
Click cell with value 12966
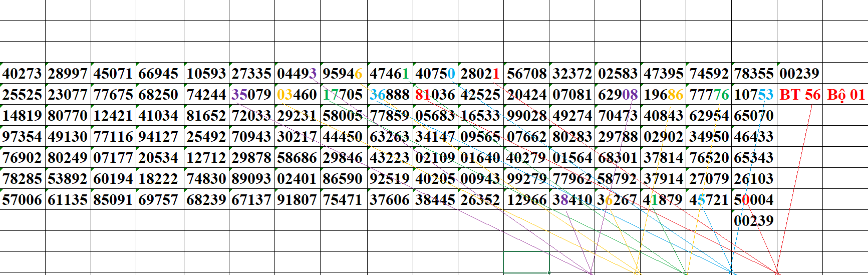pyautogui.click(x=526, y=200)
